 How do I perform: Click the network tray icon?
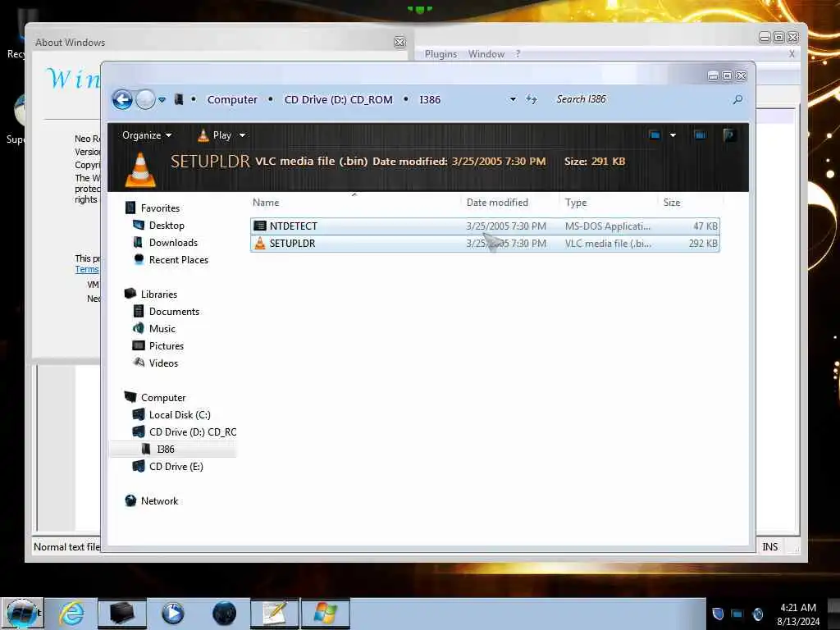click(737, 614)
